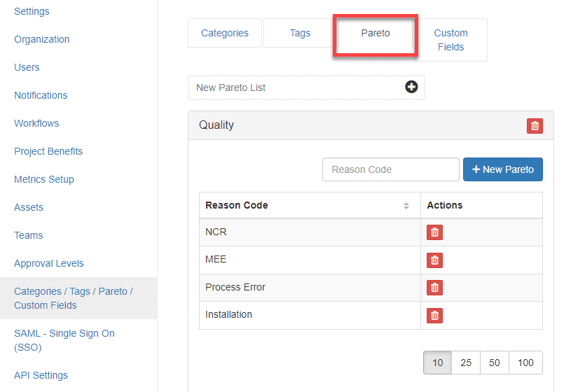Click the New Pareto List field

coord(294,87)
